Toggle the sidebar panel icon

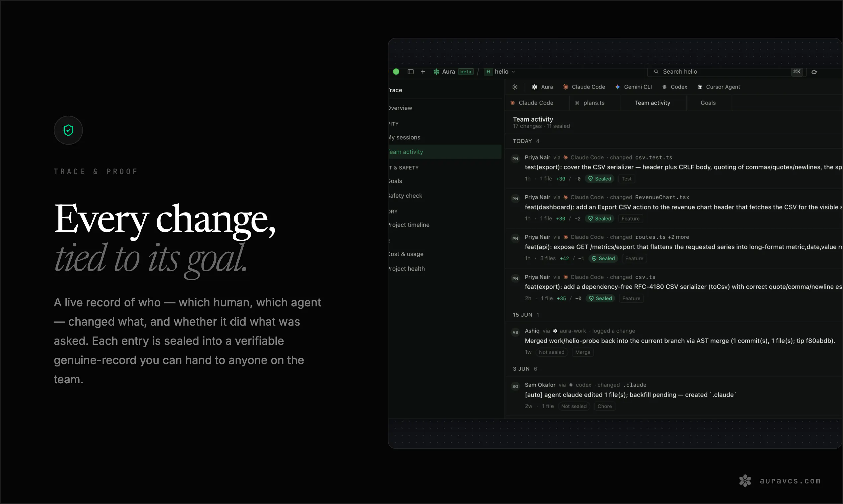[410, 72]
